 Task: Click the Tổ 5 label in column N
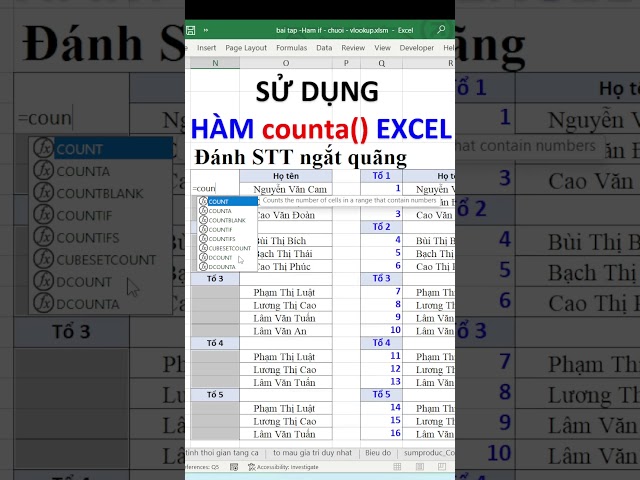tap(215, 395)
